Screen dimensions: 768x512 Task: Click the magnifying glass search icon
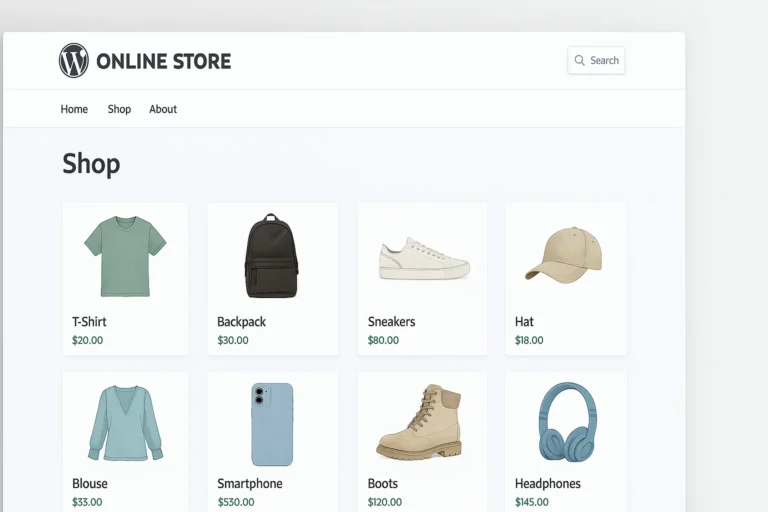point(579,61)
